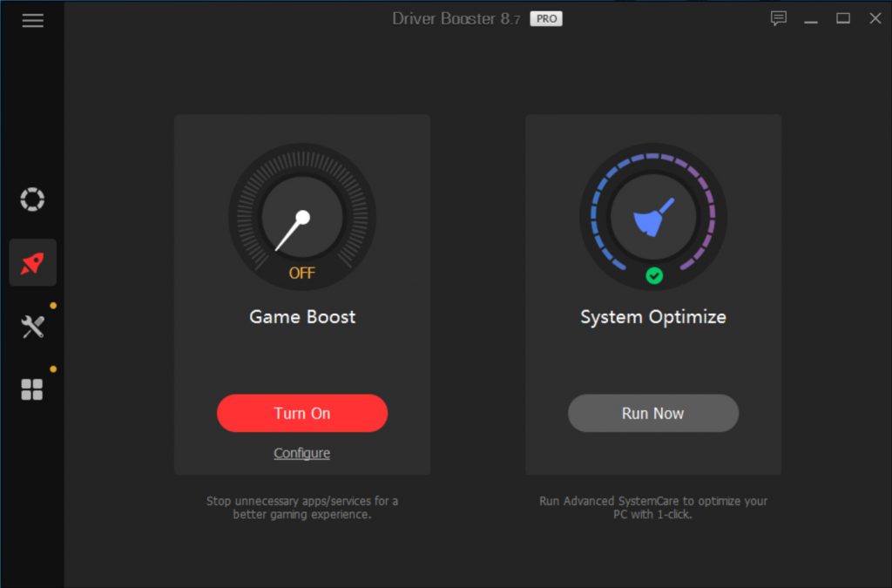Click the Game Boost heading text
Viewport: 892px width, 588px height.
point(302,317)
